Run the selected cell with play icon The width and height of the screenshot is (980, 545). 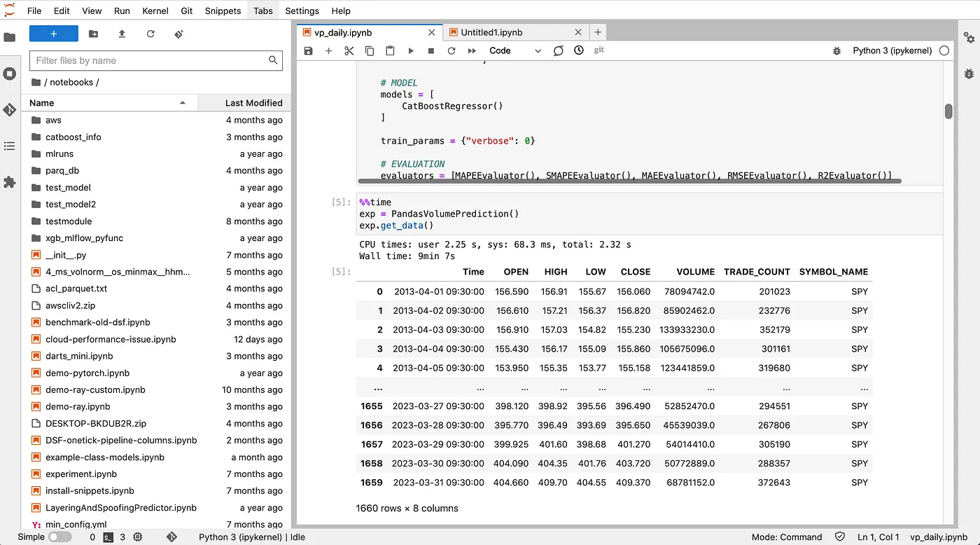411,51
